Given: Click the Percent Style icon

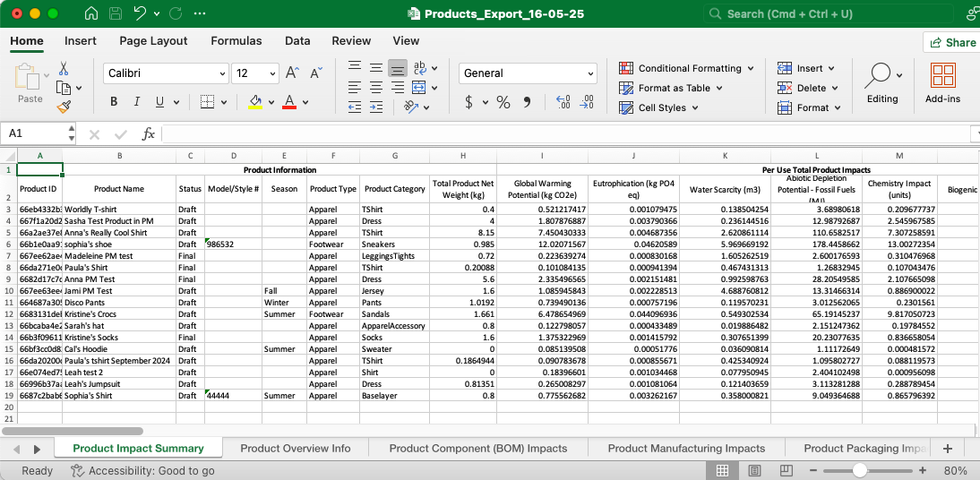Looking at the screenshot, I should coord(503,102).
